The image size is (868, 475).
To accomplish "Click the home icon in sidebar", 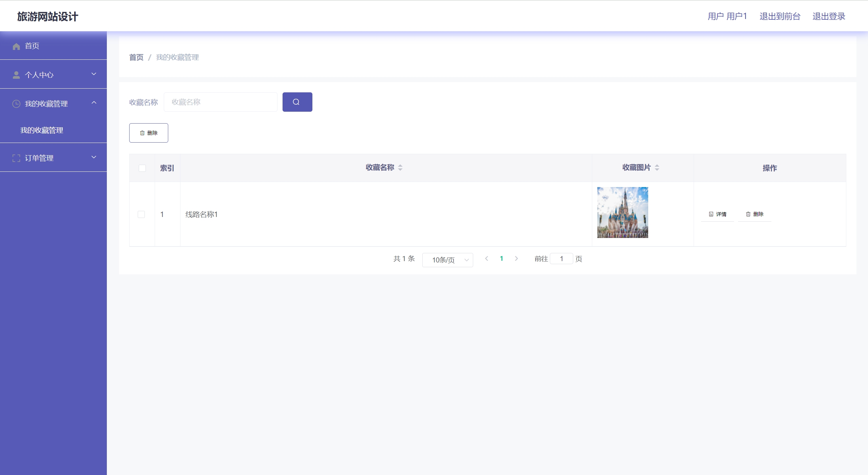I will (x=16, y=46).
